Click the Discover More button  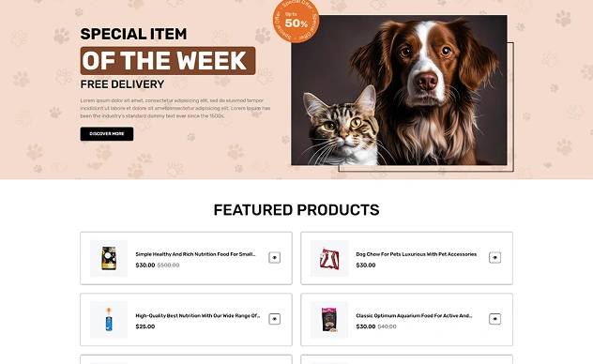pos(107,134)
